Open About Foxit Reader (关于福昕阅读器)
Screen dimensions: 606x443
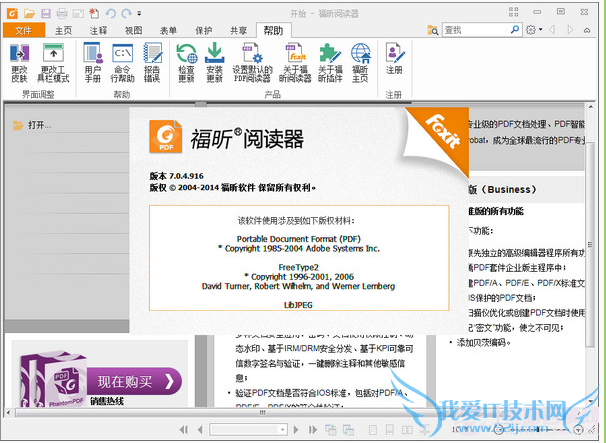[295, 60]
